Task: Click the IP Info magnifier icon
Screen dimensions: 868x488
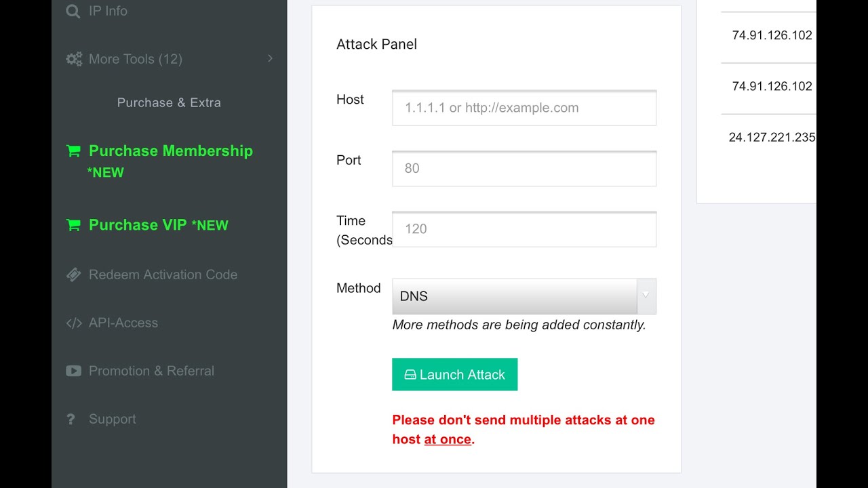Action: point(73,11)
